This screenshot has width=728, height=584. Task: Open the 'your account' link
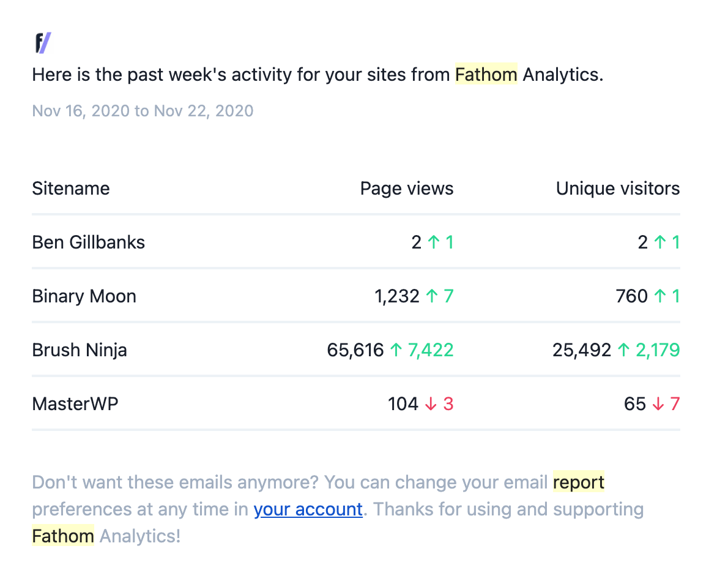point(308,510)
